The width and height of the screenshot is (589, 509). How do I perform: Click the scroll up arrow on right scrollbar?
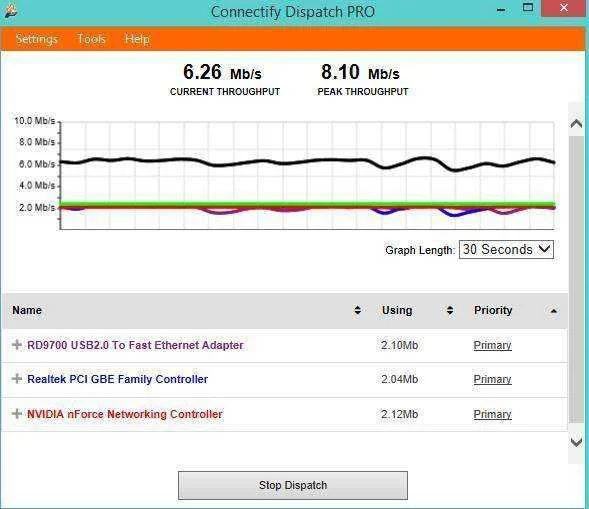pyautogui.click(x=576, y=123)
